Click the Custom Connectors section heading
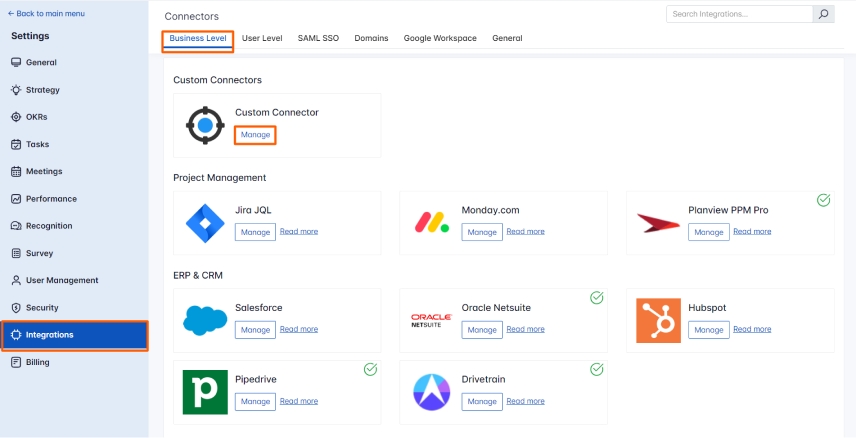 coord(217,80)
